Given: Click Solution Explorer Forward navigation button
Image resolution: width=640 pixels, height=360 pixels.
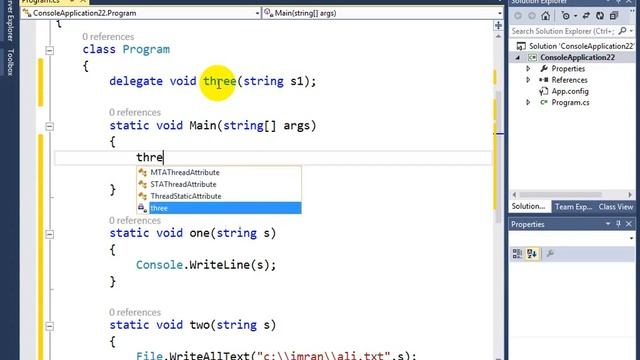Looking at the screenshot, I should click(532, 16).
